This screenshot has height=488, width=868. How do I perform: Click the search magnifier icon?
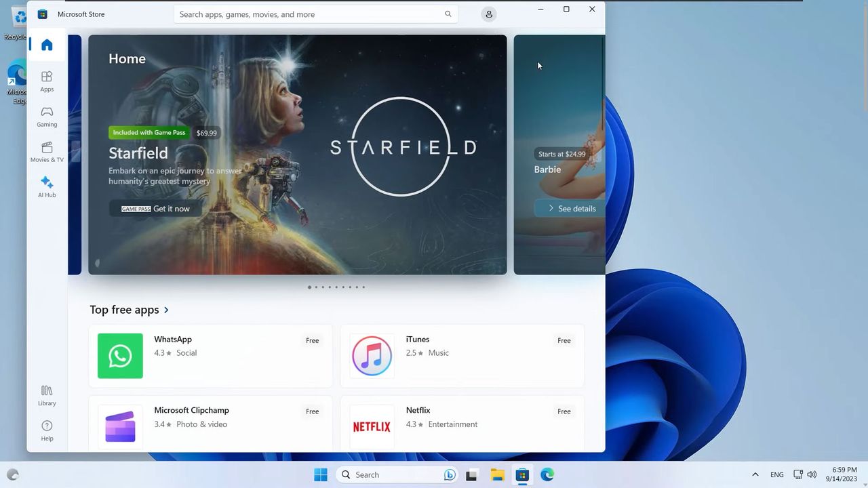(x=448, y=14)
